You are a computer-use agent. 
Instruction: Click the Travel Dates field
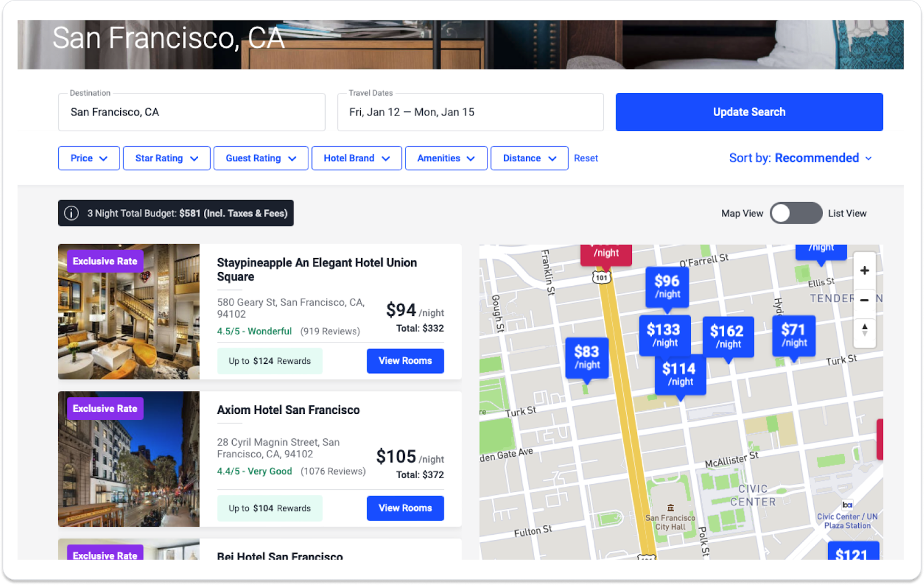tap(471, 112)
